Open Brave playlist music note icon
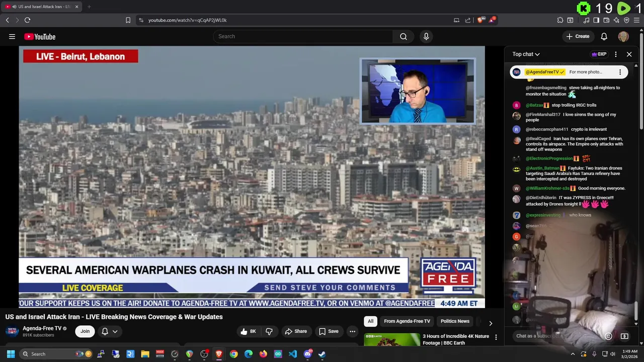 tap(586, 20)
